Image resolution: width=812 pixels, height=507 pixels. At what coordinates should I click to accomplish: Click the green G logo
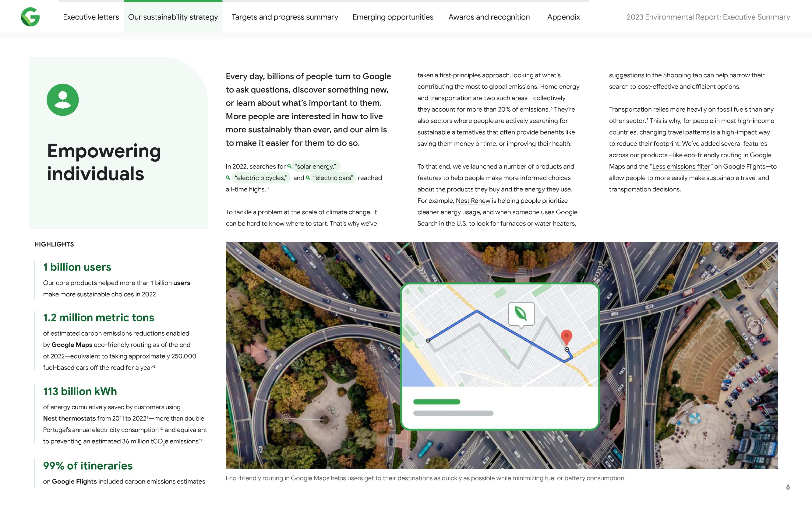30,17
